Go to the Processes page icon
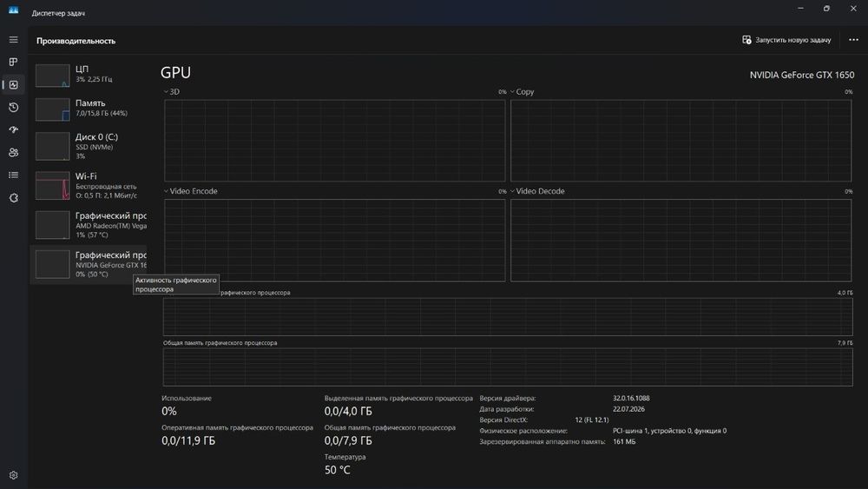 pos(13,62)
